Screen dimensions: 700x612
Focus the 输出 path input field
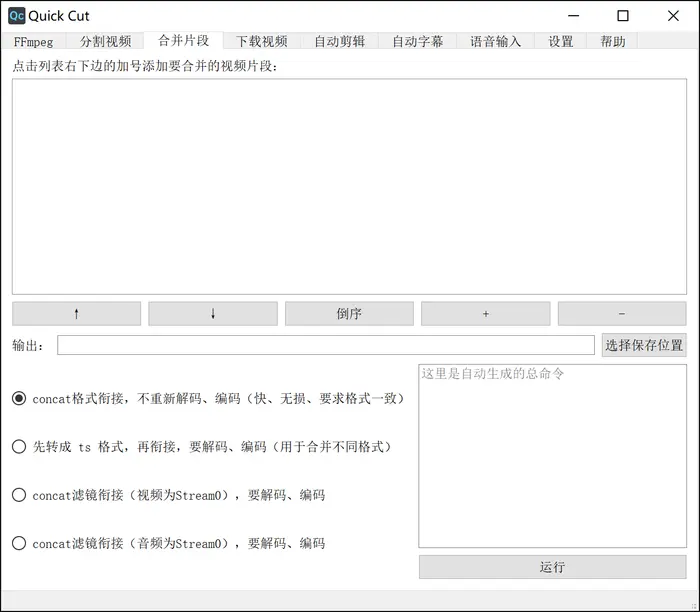[x=326, y=345]
